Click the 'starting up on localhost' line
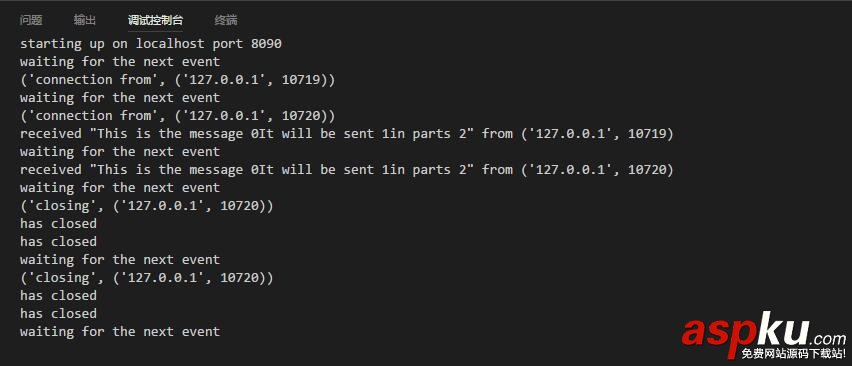852x366 pixels. [151, 43]
